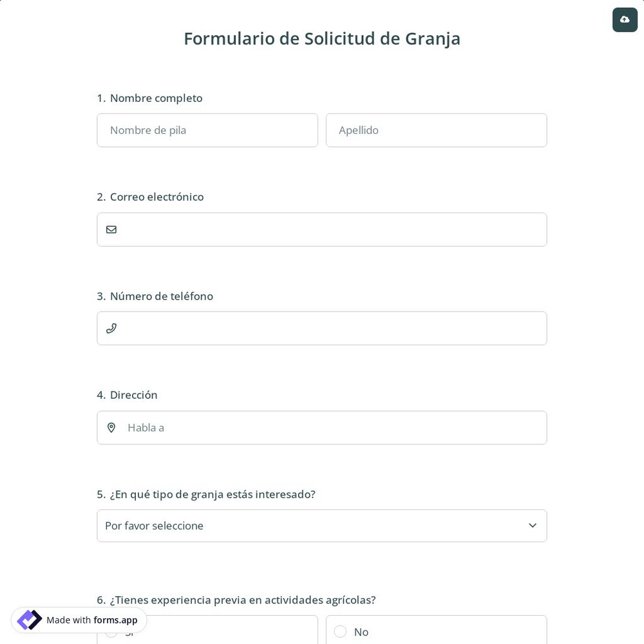Click the form title text
Image resolution: width=644 pixels, height=644 pixels.
322,38
